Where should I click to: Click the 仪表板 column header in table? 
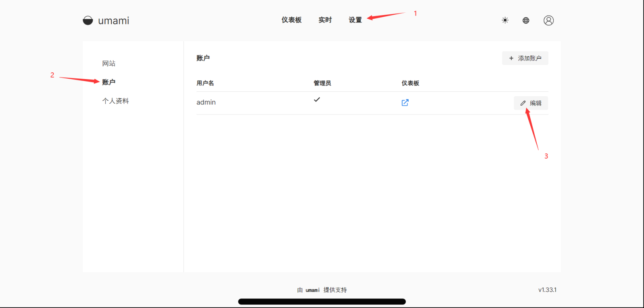(410, 83)
